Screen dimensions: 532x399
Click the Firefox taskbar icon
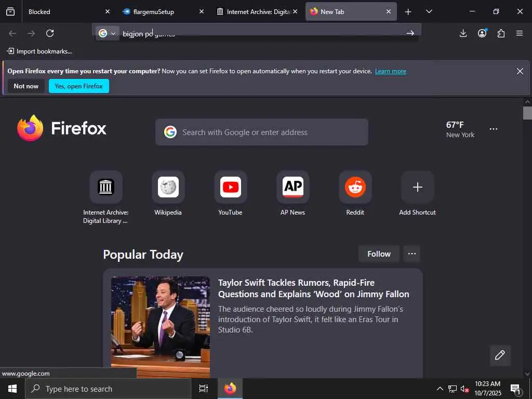pyautogui.click(x=230, y=389)
